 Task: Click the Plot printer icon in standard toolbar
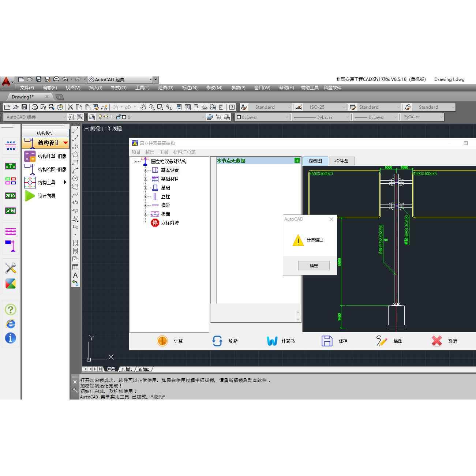[x=35, y=107]
